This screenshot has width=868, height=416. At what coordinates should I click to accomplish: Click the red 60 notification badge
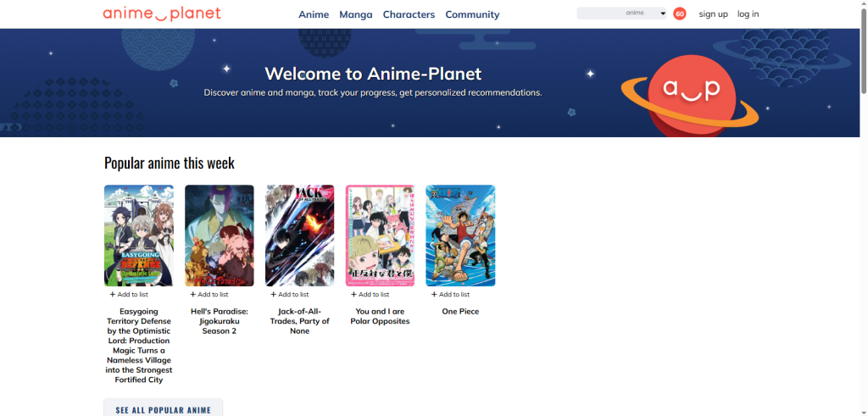[679, 14]
